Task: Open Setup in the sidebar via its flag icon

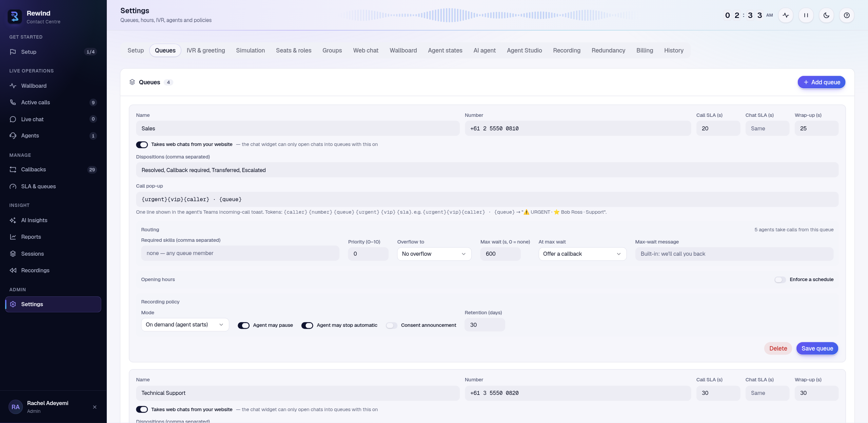Action: click(x=13, y=52)
